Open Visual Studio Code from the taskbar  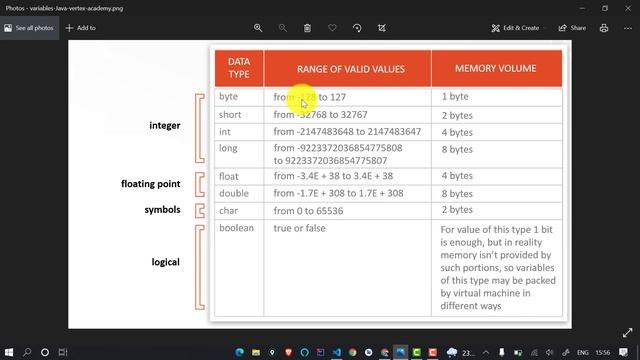336,352
